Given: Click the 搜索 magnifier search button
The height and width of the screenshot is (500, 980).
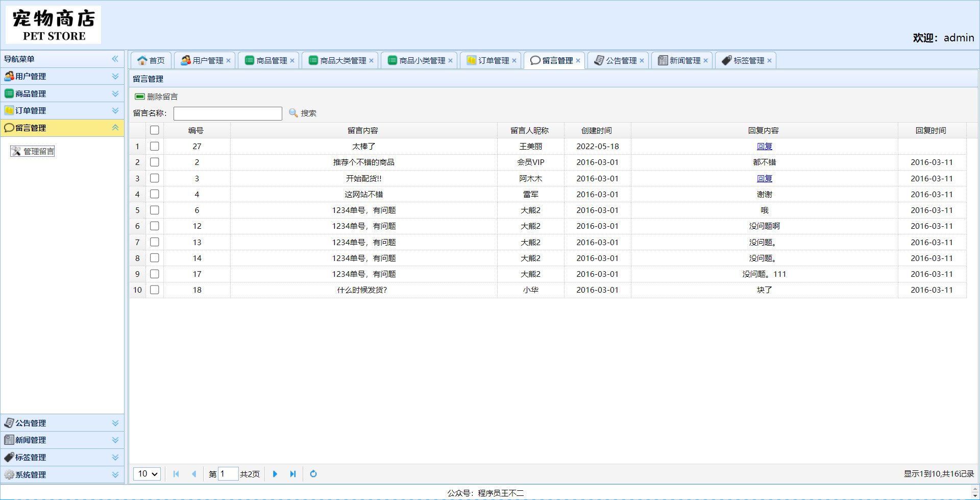Looking at the screenshot, I should 303,113.
